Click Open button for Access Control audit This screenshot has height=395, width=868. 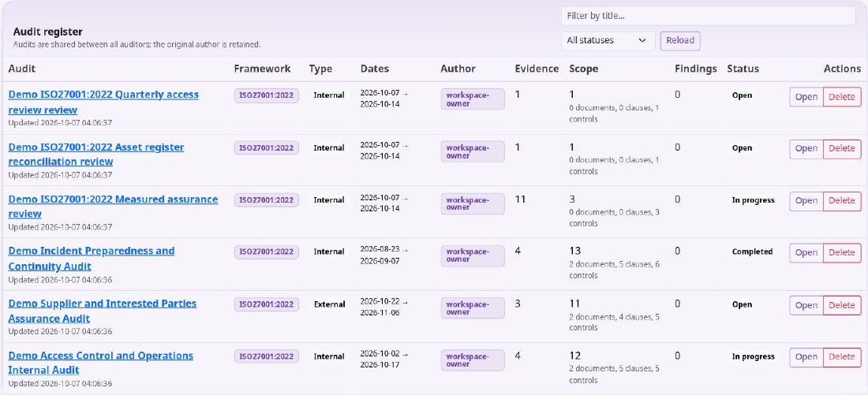click(806, 357)
